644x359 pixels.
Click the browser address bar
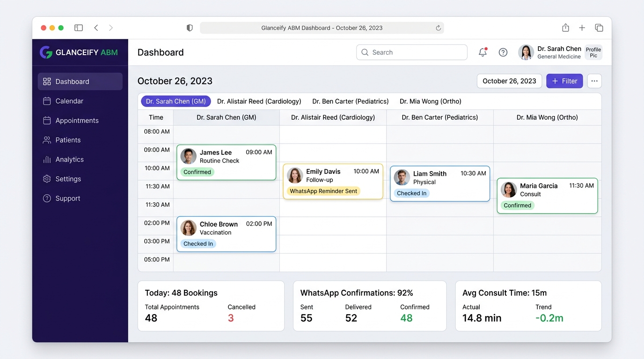(x=322, y=28)
